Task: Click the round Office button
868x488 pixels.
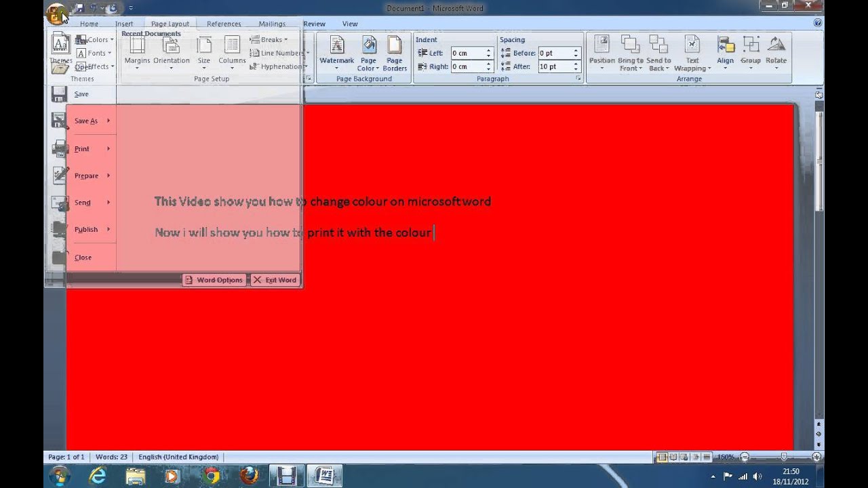Action: coord(57,13)
